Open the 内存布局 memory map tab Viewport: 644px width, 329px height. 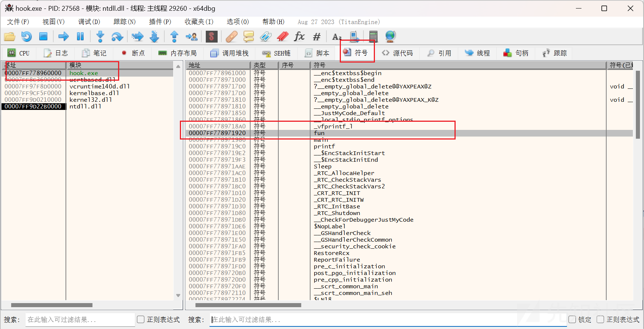[178, 53]
